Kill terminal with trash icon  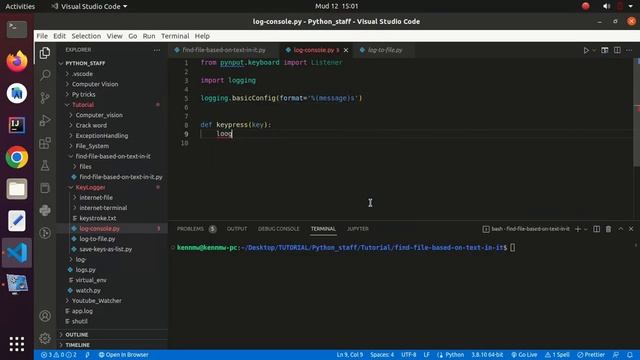pyautogui.click(x=608, y=229)
